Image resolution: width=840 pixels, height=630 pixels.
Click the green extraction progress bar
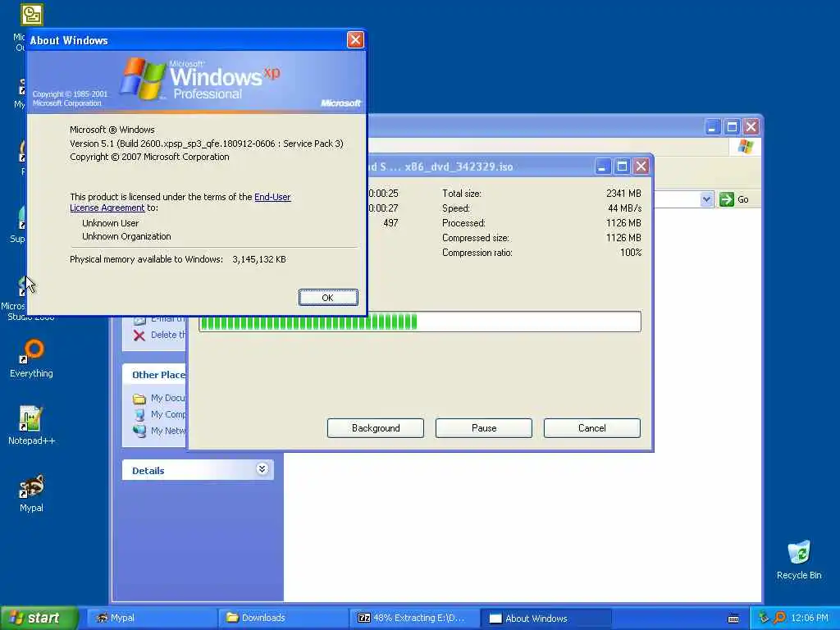(420, 322)
